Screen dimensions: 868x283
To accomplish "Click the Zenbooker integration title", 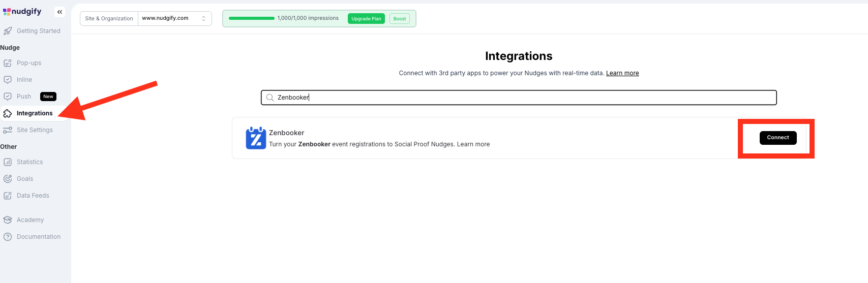I will [287, 133].
